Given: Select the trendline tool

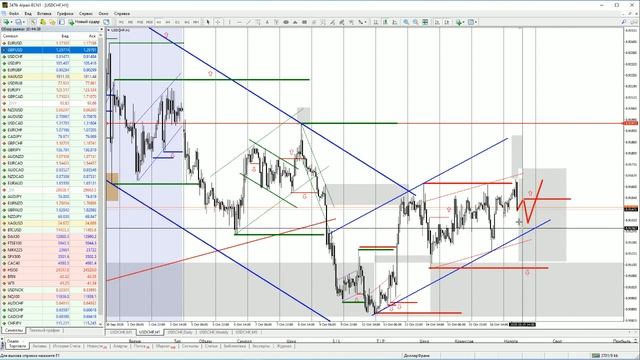Looking at the screenshot, I should point(249,22).
